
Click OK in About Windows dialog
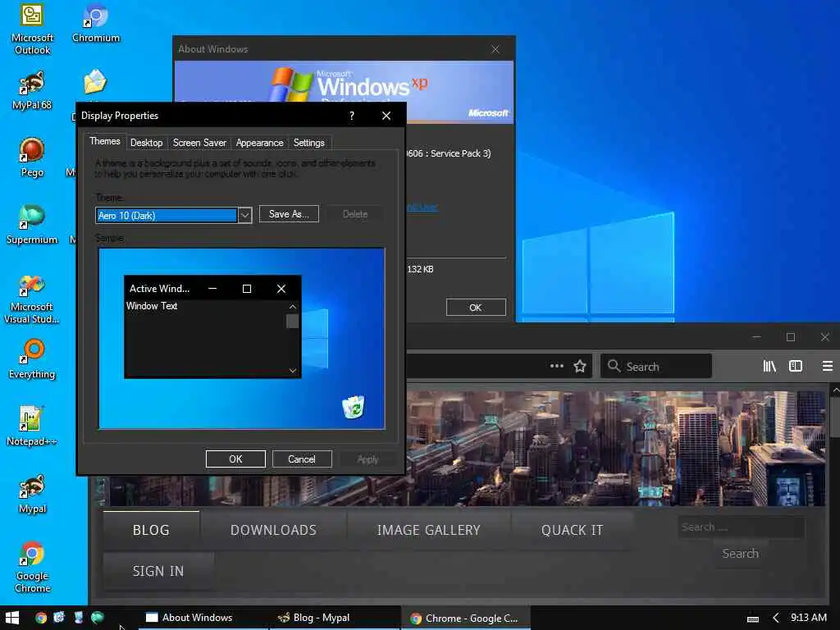pos(476,308)
